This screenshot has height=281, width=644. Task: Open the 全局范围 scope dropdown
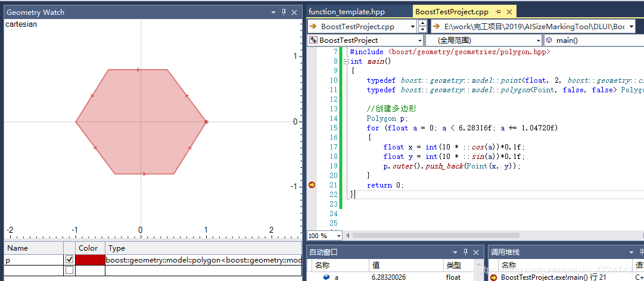pos(539,40)
